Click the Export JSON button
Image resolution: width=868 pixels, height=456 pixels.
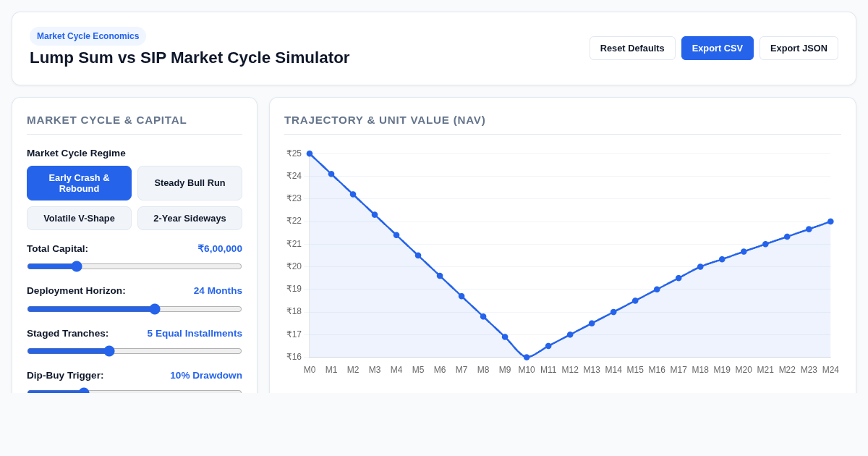[799, 48]
